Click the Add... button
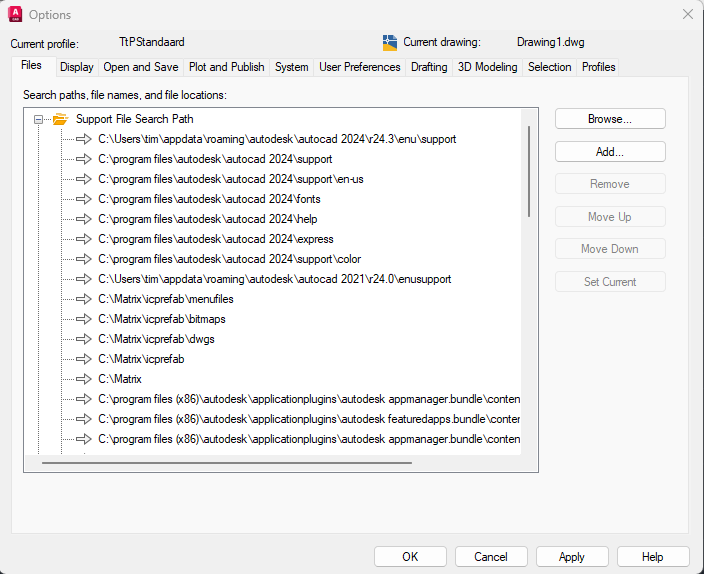 pos(610,152)
